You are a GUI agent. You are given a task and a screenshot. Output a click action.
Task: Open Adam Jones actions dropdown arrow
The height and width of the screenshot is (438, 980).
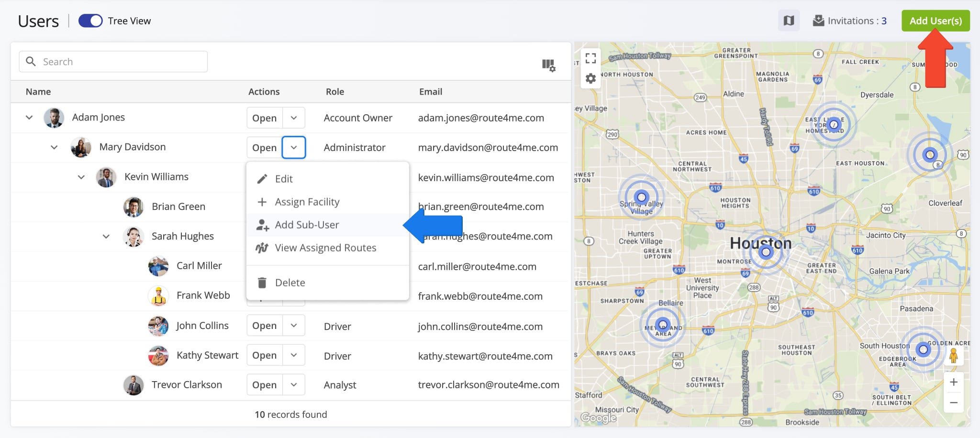tap(294, 118)
